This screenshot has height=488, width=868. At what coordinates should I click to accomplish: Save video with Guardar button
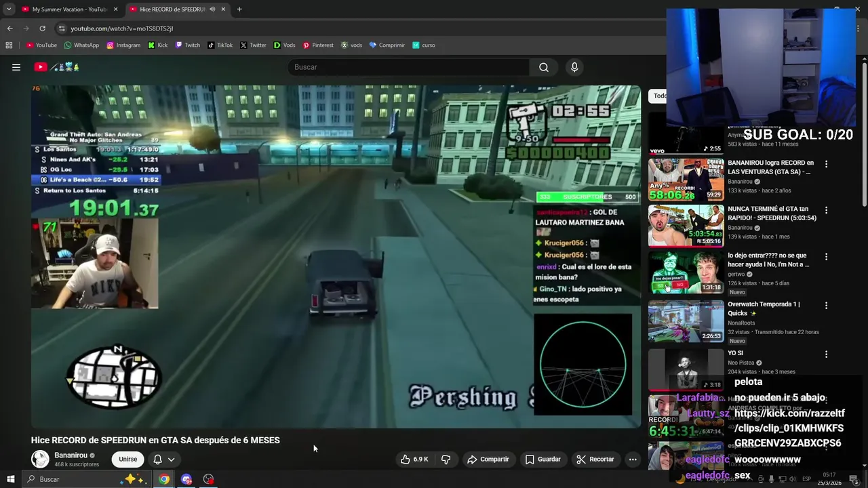[542, 459]
